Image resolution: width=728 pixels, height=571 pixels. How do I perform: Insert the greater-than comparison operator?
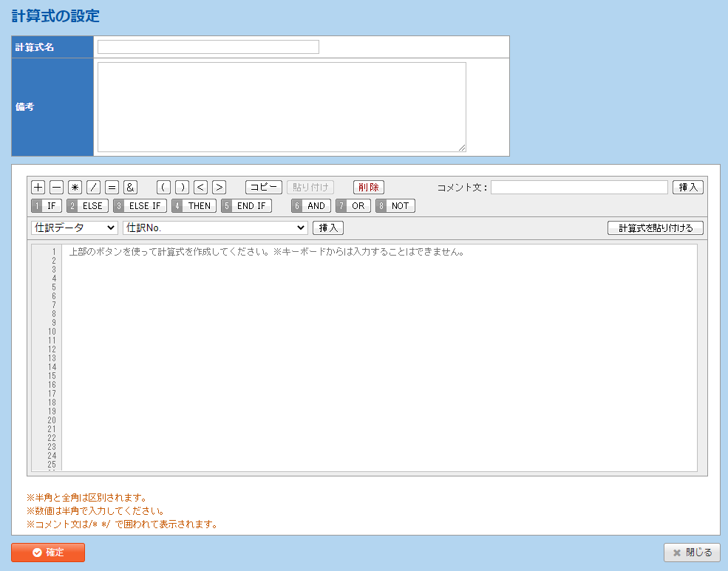[x=219, y=187]
